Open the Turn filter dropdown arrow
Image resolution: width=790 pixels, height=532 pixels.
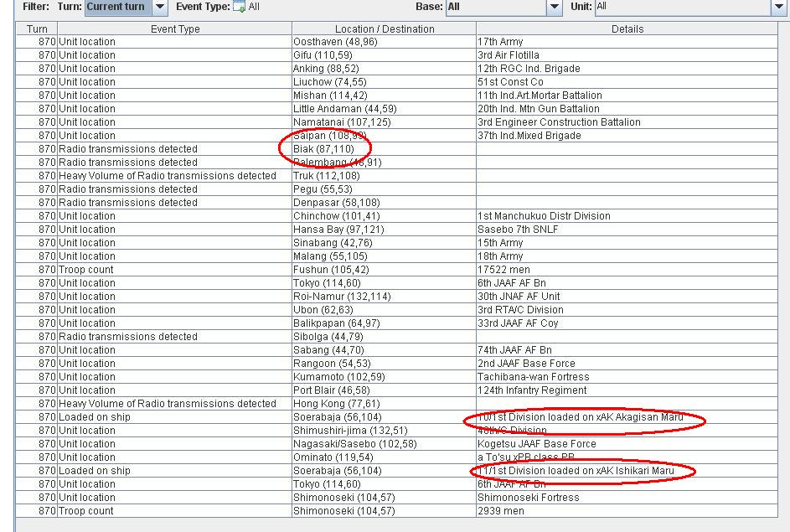[159, 7]
